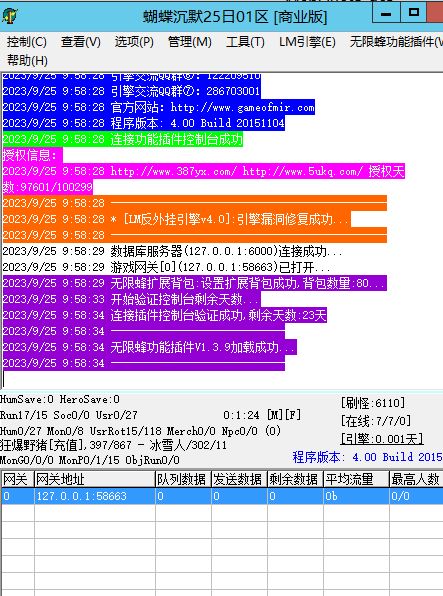Click the 无限蜂功能插件V1.3.9加载成功 log line
Screen dimensions: 443x596
[149, 347]
